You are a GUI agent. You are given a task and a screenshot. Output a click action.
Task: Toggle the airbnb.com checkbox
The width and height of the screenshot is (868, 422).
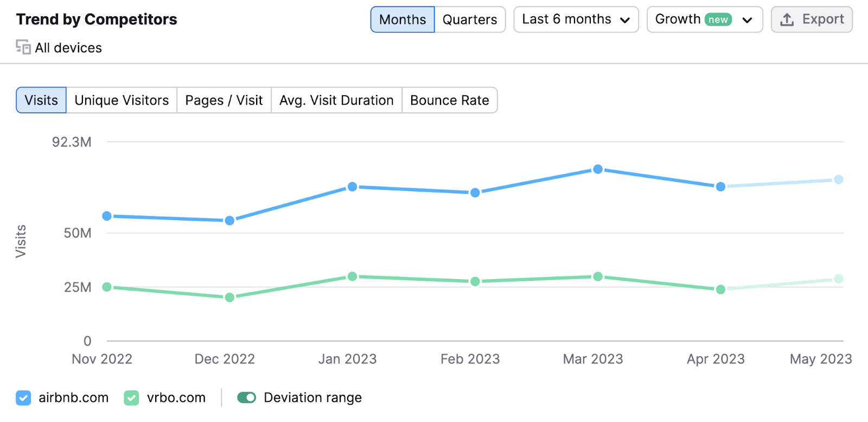coord(23,398)
